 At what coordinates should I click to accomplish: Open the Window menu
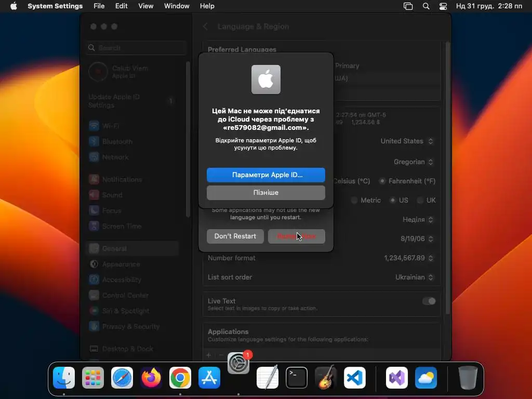point(177,6)
